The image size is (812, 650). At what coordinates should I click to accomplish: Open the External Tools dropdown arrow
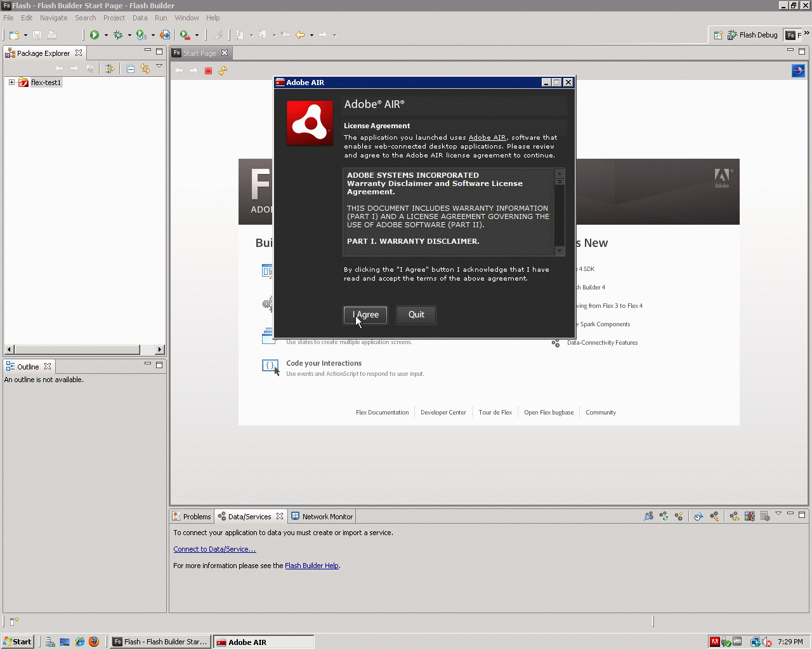coord(197,35)
